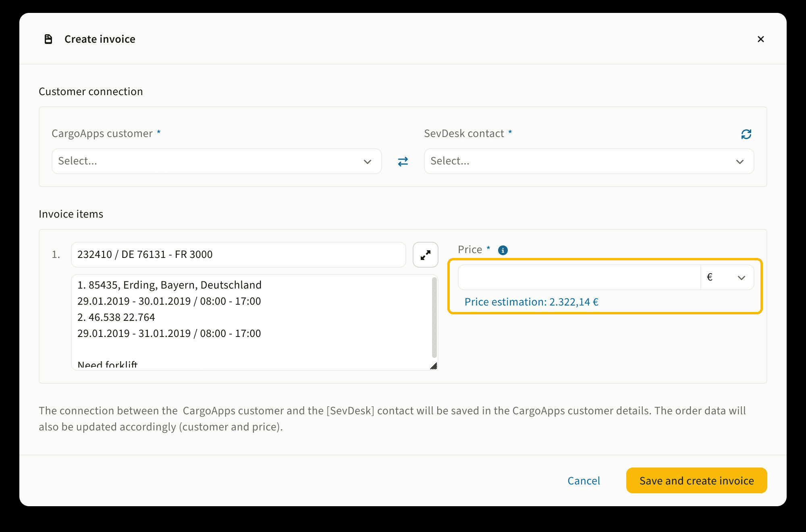
Task: Refresh the SevDesk contacts list
Action: click(746, 134)
